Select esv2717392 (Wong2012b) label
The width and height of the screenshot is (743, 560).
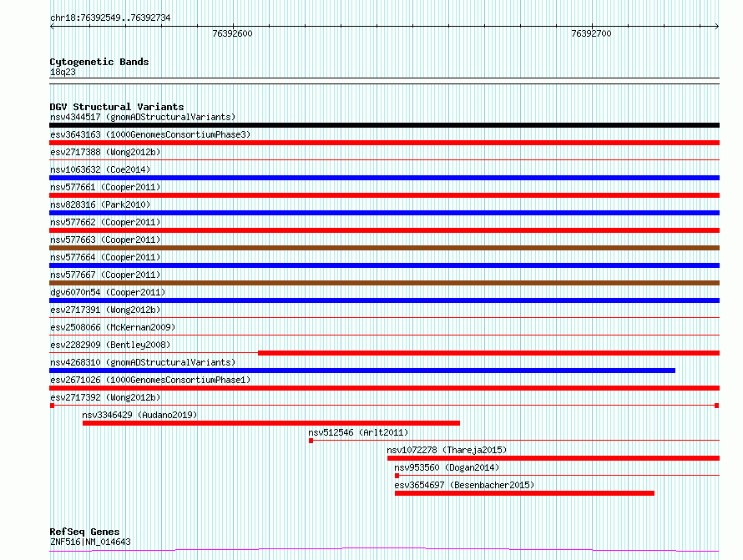coord(105,397)
